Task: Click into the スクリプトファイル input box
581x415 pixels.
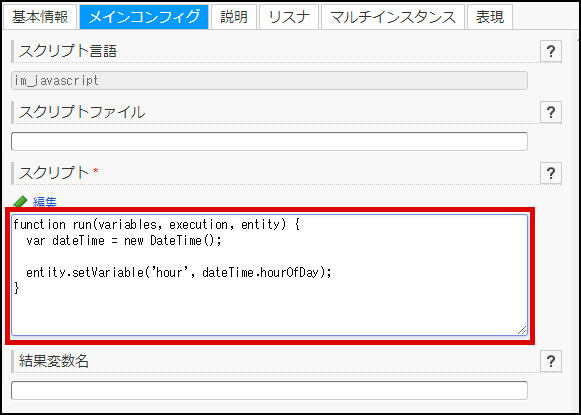Action: [x=269, y=142]
